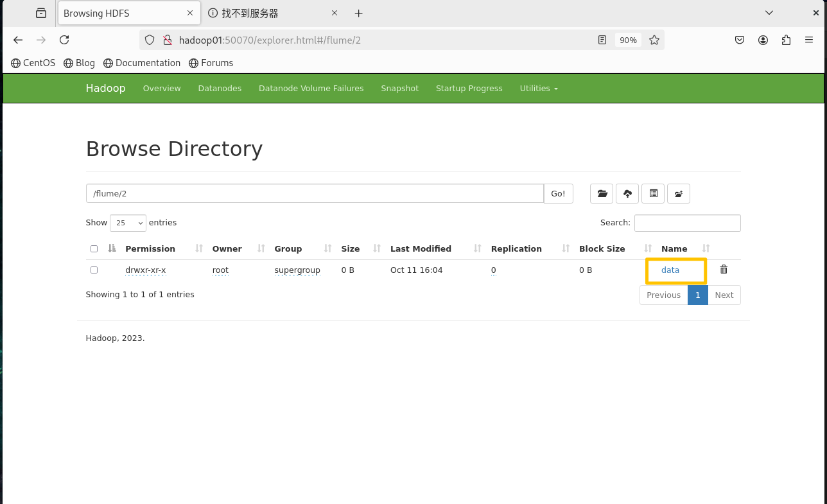Click the Hadoop brand link
827x504 pixels.
click(x=105, y=89)
